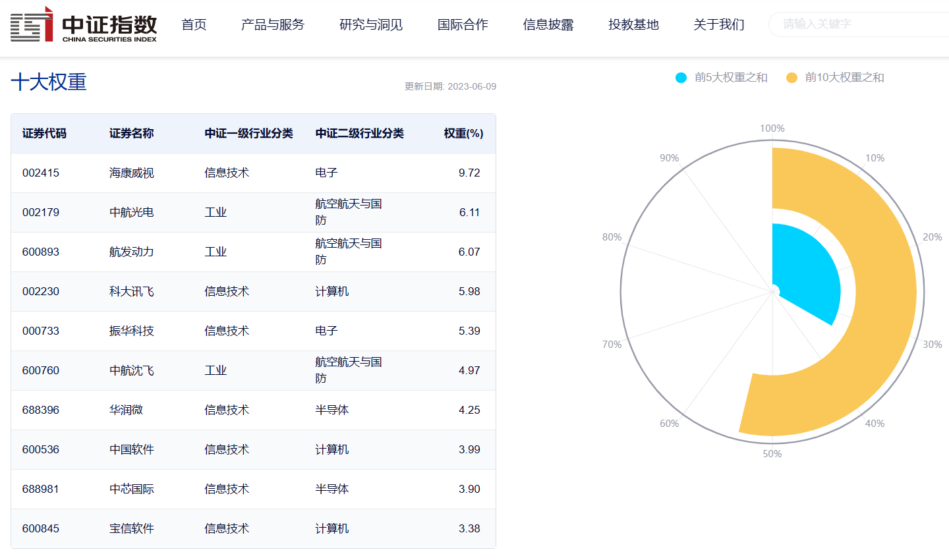This screenshot has height=560, width=949.
Task: Open the 关于我们 menu
Action: [x=719, y=24]
